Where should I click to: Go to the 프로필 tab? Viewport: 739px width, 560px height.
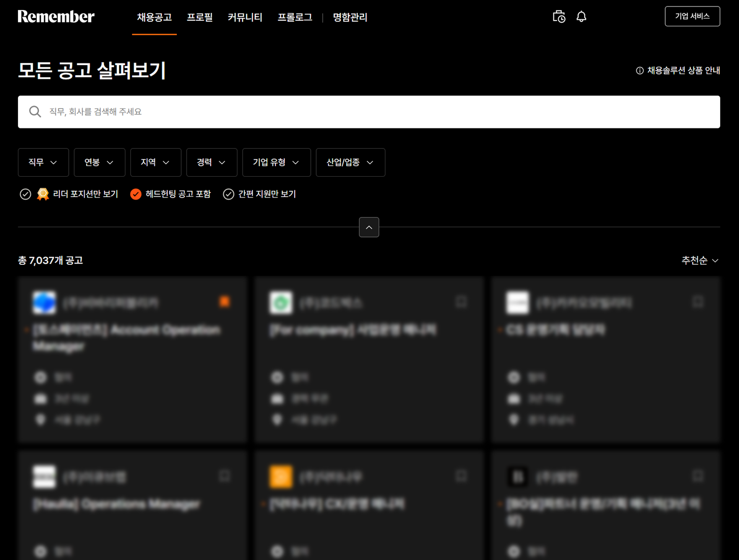coord(200,17)
